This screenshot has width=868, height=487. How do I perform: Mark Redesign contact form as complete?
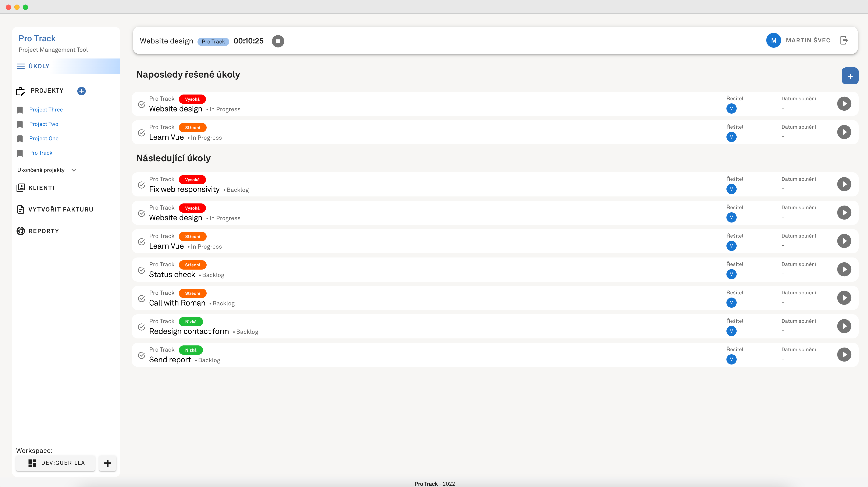pos(142,327)
